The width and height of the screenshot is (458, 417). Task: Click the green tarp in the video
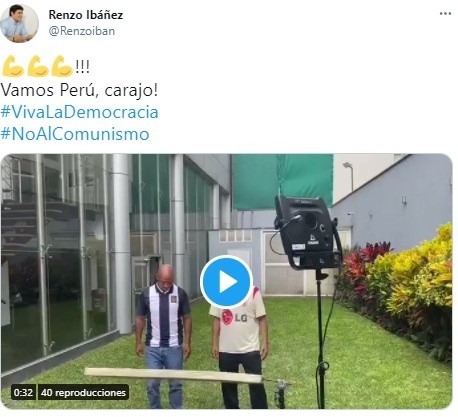pos(283,182)
